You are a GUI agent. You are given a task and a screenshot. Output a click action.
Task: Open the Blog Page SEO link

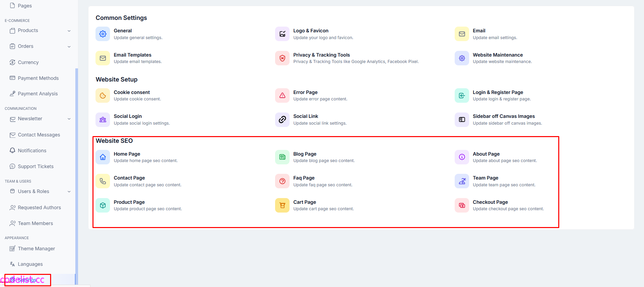pos(305,154)
